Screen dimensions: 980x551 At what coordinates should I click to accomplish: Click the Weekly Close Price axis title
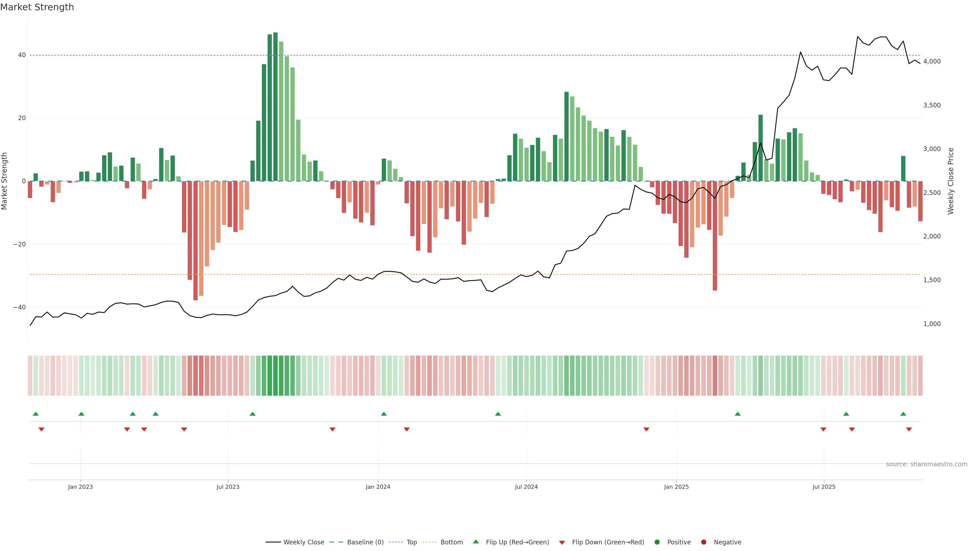[x=951, y=181]
